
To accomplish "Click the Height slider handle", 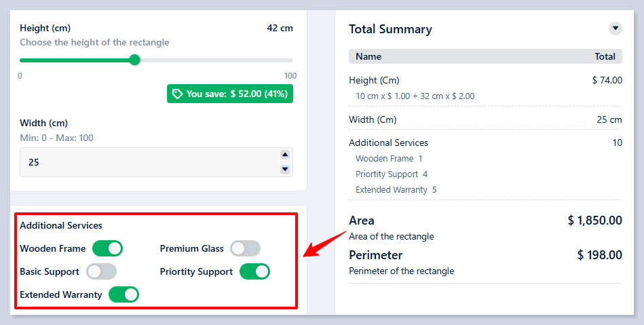I will (134, 60).
